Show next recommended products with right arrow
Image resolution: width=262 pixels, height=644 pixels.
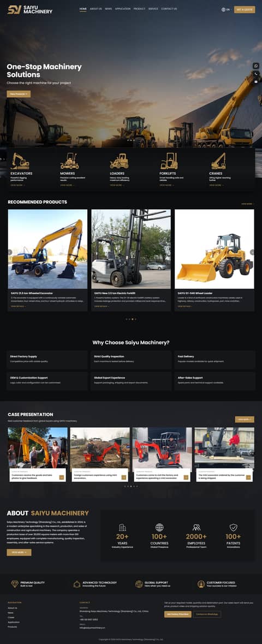click(252, 252)
